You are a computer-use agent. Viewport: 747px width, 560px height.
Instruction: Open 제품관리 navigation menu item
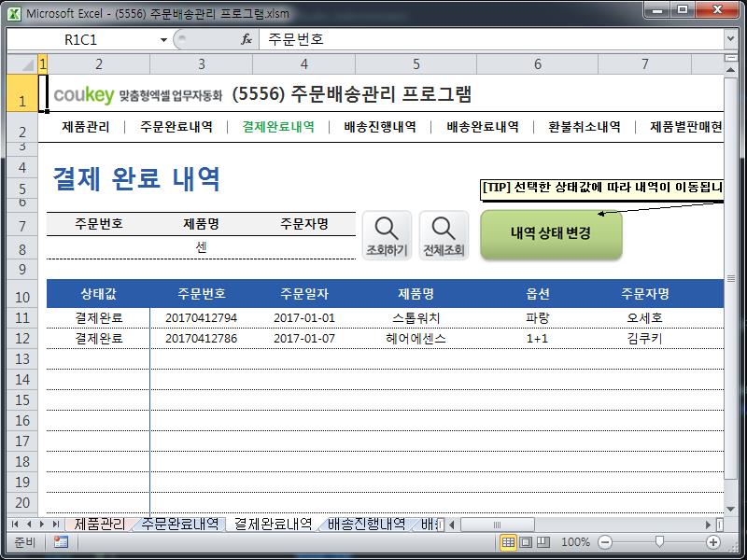click(86, 127)
